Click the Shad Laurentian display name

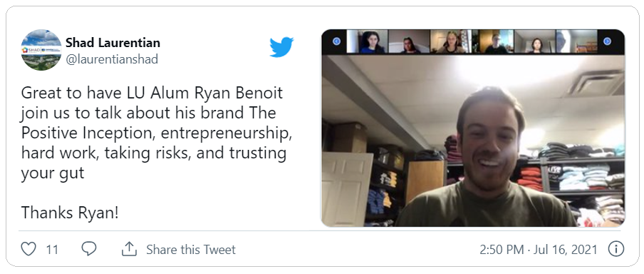113,42
